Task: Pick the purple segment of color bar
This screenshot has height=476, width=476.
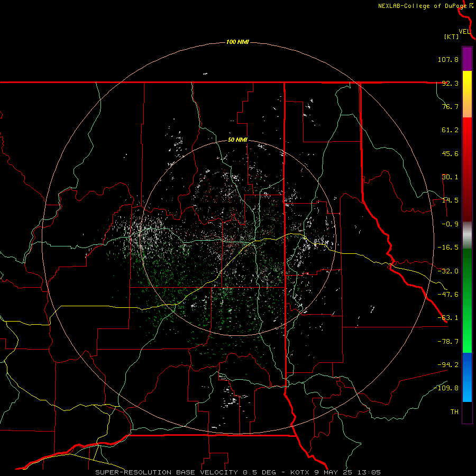Action: click(467, 59)
